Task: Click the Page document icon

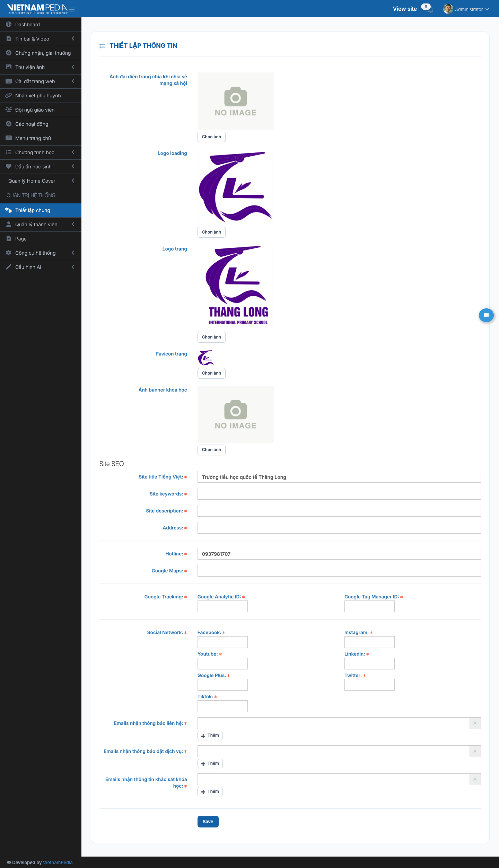Action: click(9, 239)
